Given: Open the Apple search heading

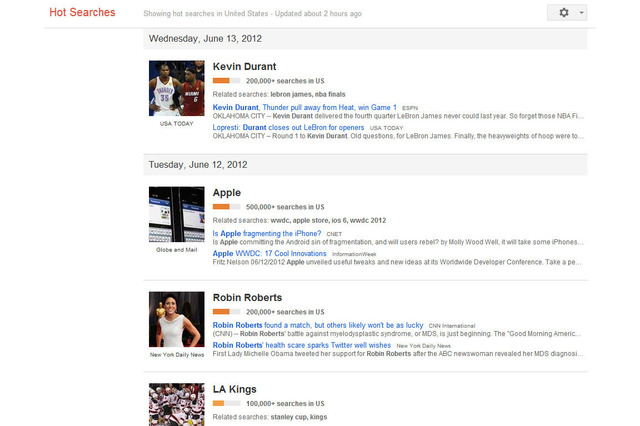Looking at the screenshot, I should coord(227,193).
